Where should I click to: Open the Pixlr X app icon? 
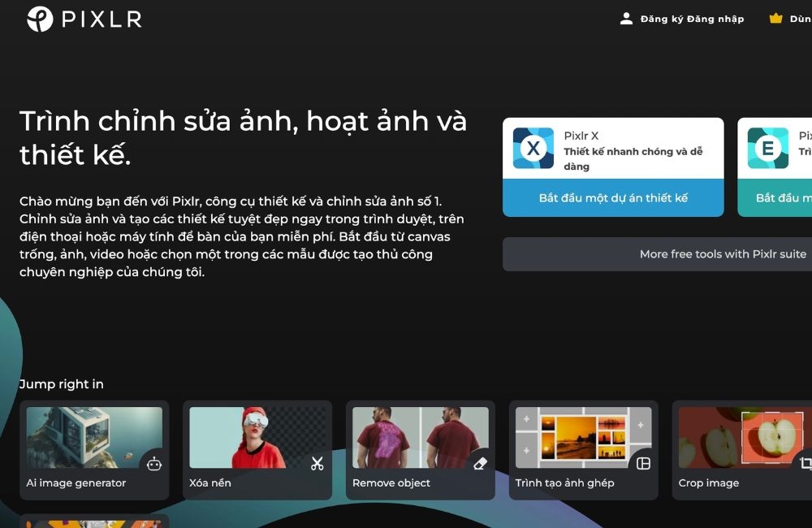pos(533,148)
